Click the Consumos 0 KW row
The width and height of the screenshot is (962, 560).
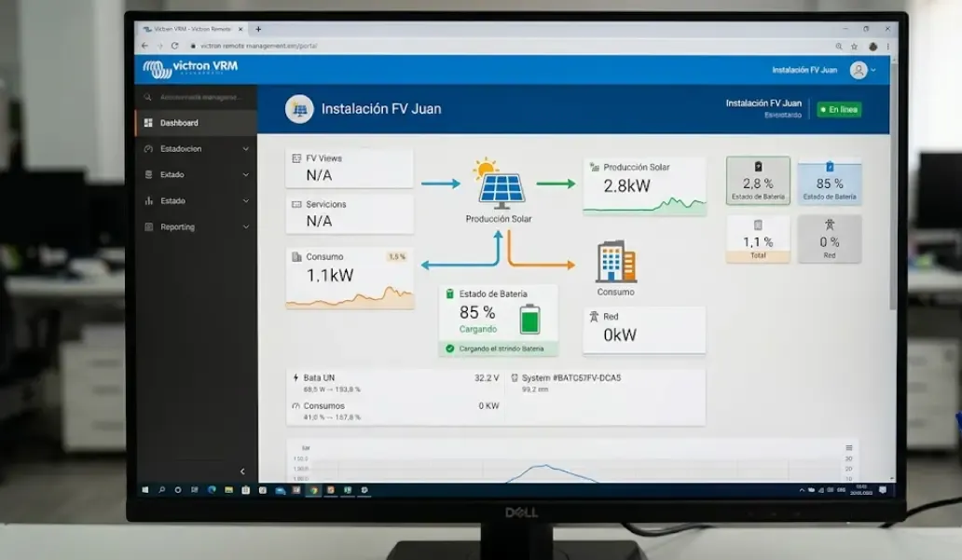click(x=395, y=411)
